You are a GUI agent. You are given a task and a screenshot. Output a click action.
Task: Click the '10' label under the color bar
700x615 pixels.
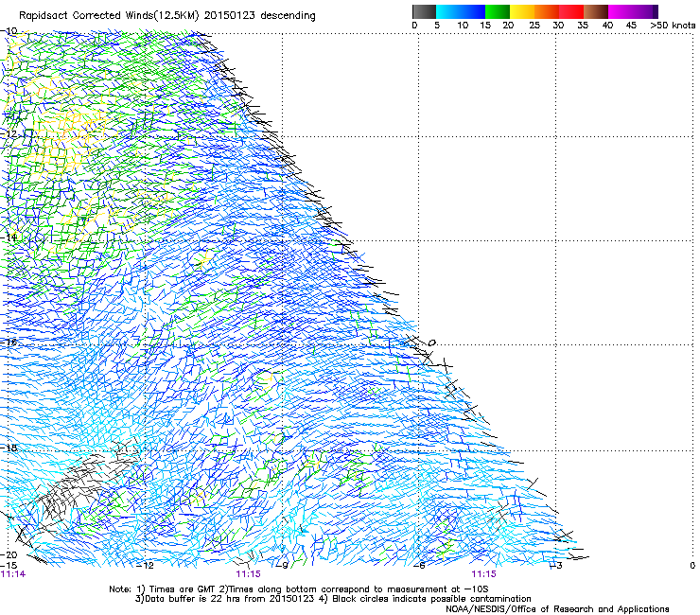point(463,26)
